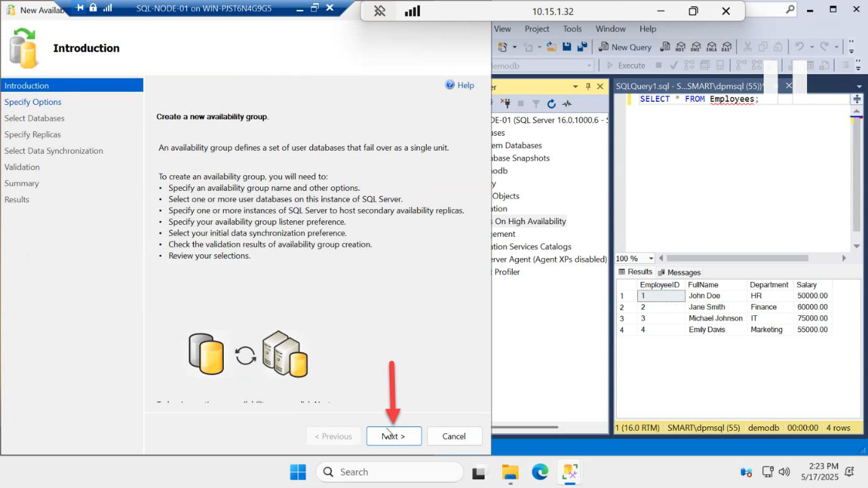Click the query editor vertical scrollbar down arrow

click(x=857, y=246)
